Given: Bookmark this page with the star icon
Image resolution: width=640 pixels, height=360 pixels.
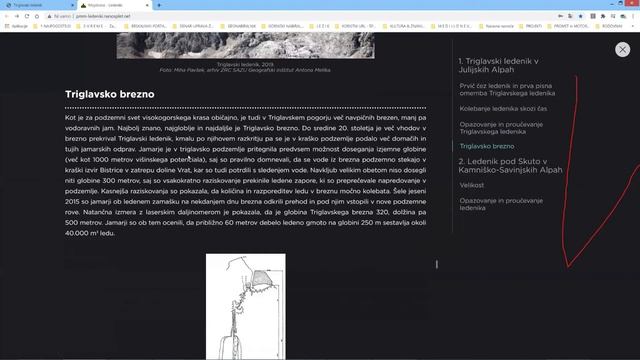Looking at the screenshot, I should click(x=580, y=16).
